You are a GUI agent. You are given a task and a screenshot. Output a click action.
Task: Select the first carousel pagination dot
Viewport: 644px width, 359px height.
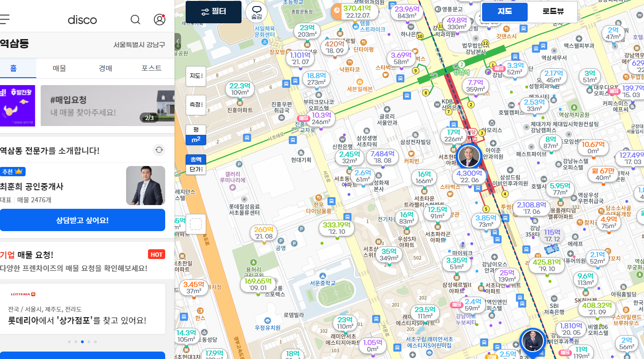(69, 342)
